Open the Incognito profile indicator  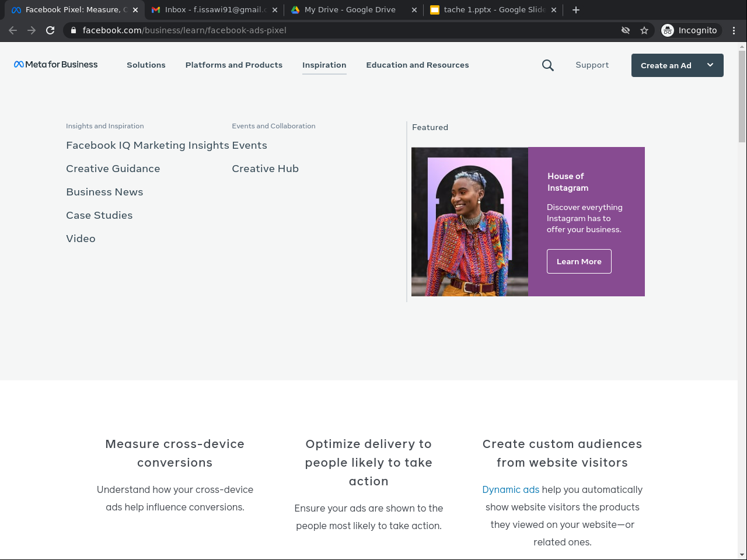point(690,30)
